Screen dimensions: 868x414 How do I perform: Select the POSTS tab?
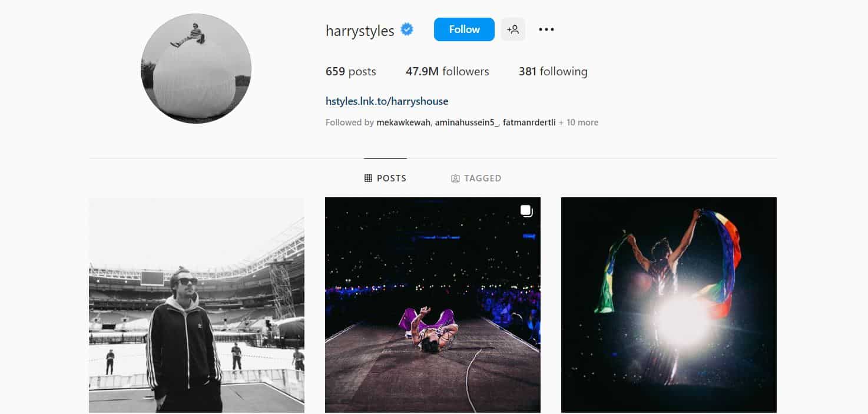pos(385,178)
